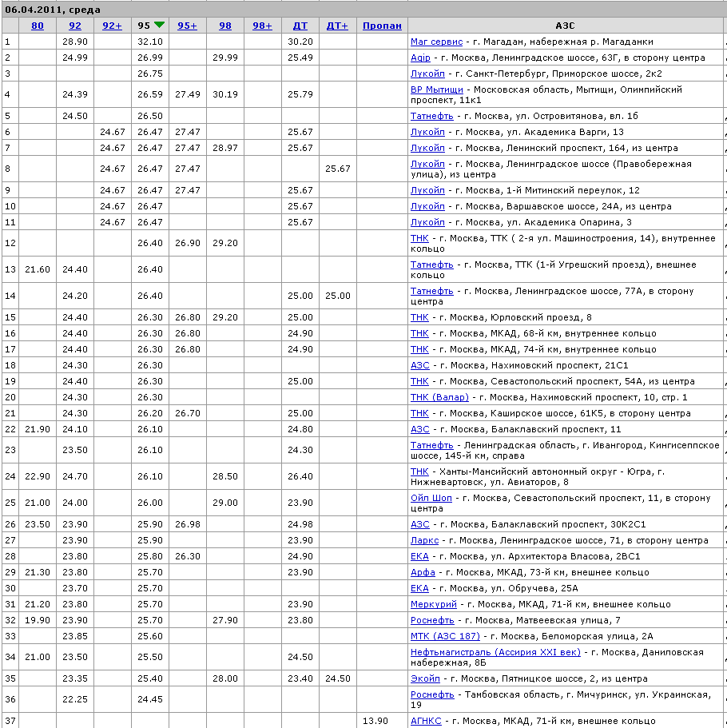This screenshot has width=727, height=728.
Task: Open ТНК 2-я ул. Машиностроения link
Action: pyautogui.click(x=419, y=238)
